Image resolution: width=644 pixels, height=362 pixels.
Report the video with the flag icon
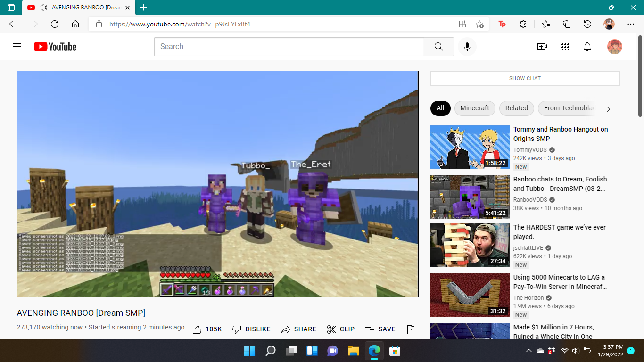411,329
